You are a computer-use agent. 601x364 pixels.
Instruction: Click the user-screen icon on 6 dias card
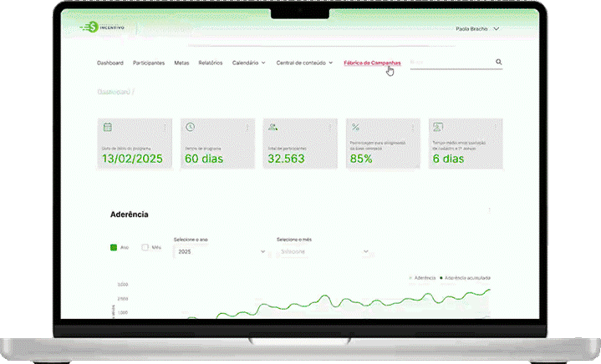click(x=437, y=127)
